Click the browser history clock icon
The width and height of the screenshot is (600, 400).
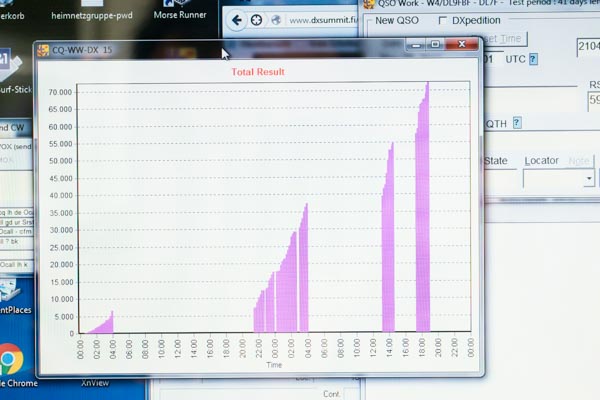click(x=258, y=20)
